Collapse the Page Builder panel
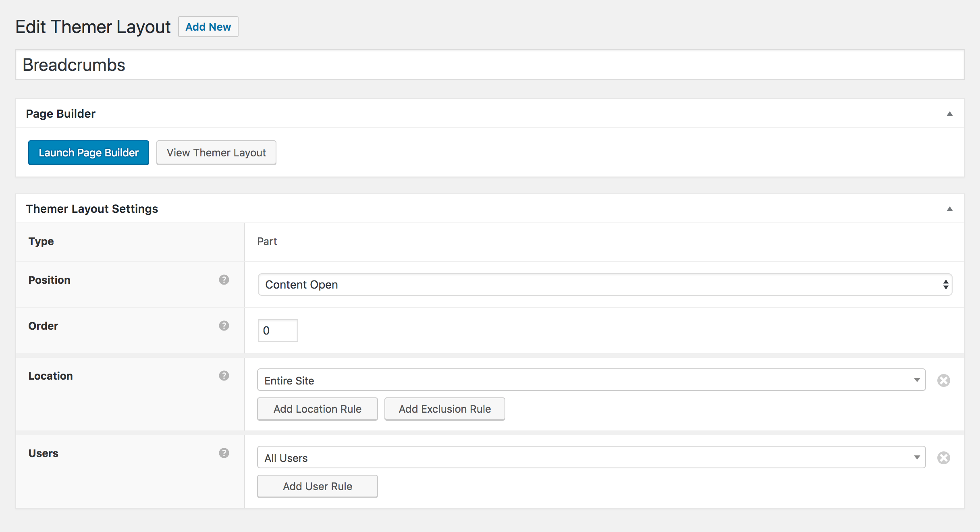Image resolution: width=980 pixels, height=532 pixels. coord(950,114)
